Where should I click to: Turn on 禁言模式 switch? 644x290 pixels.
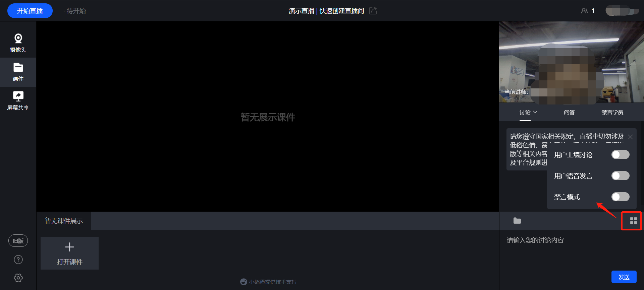(620, 197)
